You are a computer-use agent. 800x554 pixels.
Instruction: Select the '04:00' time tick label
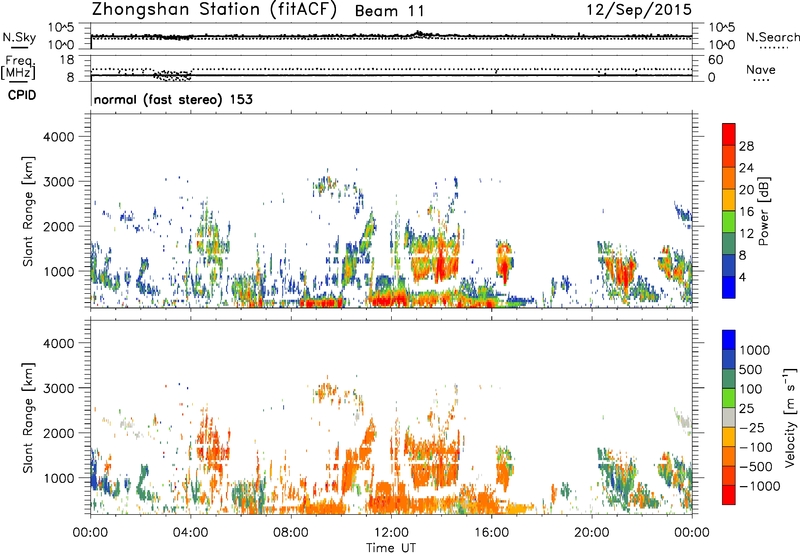pos(190,533)
